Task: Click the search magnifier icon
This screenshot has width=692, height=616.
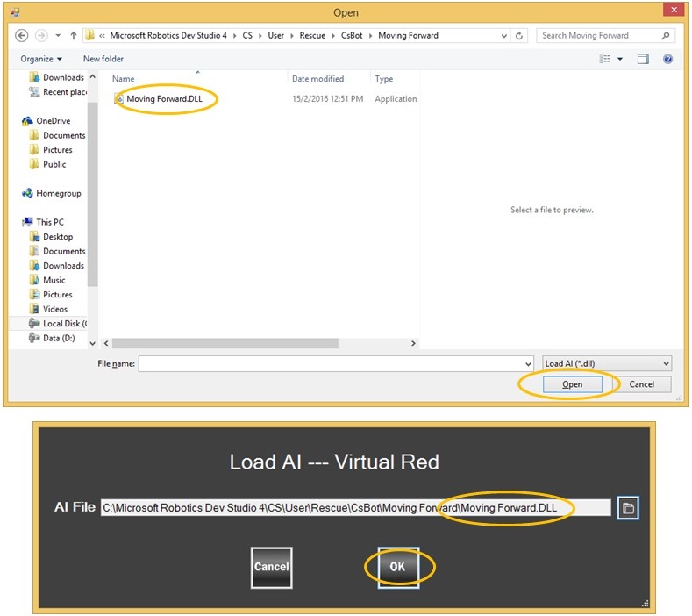Action: tap(666, 36)
